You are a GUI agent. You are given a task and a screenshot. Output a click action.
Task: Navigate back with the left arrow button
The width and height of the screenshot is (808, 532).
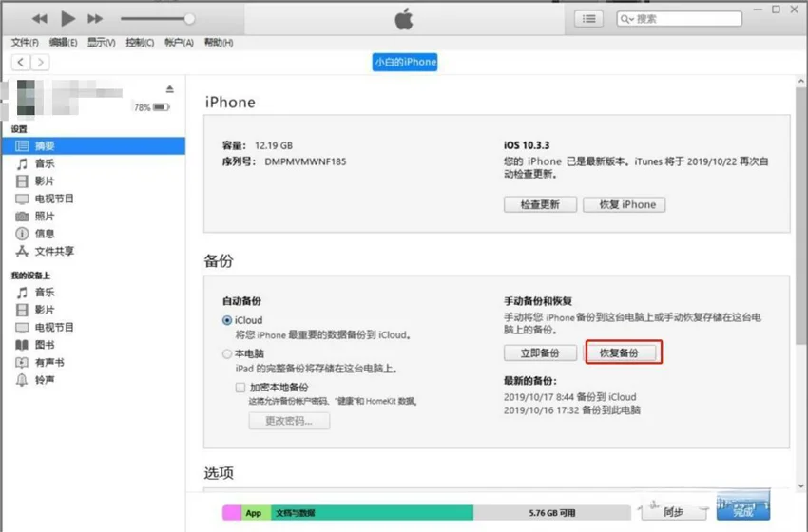pos(22,62)
